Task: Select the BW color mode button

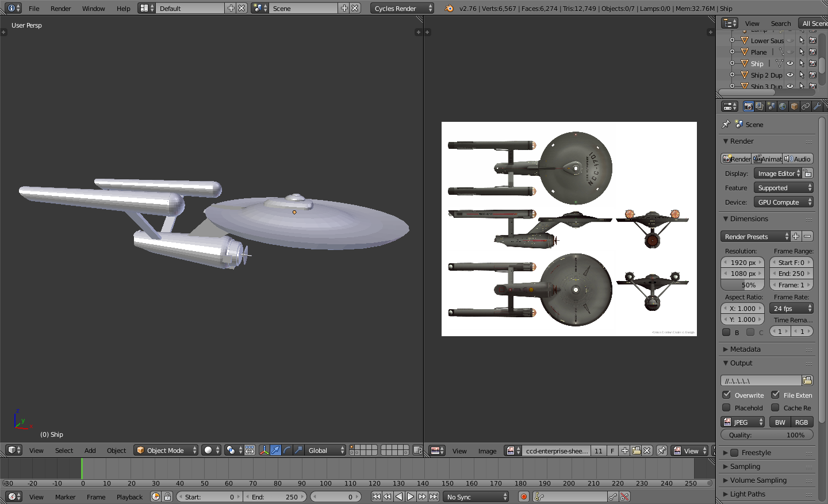Action: click(x=780, y=422)
